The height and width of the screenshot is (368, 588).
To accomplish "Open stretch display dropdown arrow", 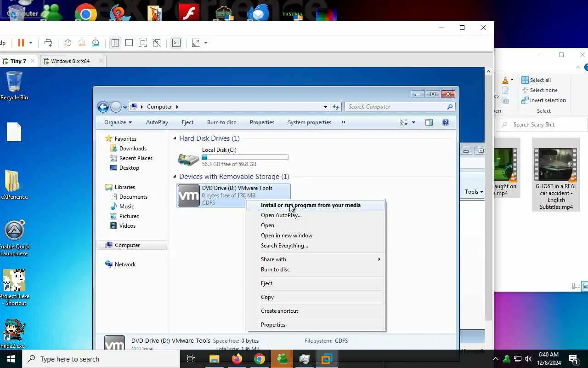I will pos(206,43).
